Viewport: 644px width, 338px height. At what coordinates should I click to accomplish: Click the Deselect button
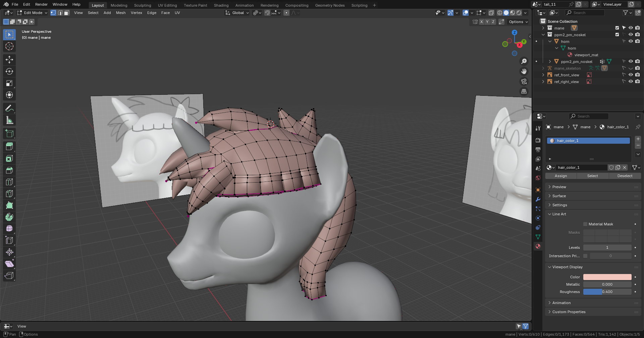pyautogui.click(x=625, y=176)
